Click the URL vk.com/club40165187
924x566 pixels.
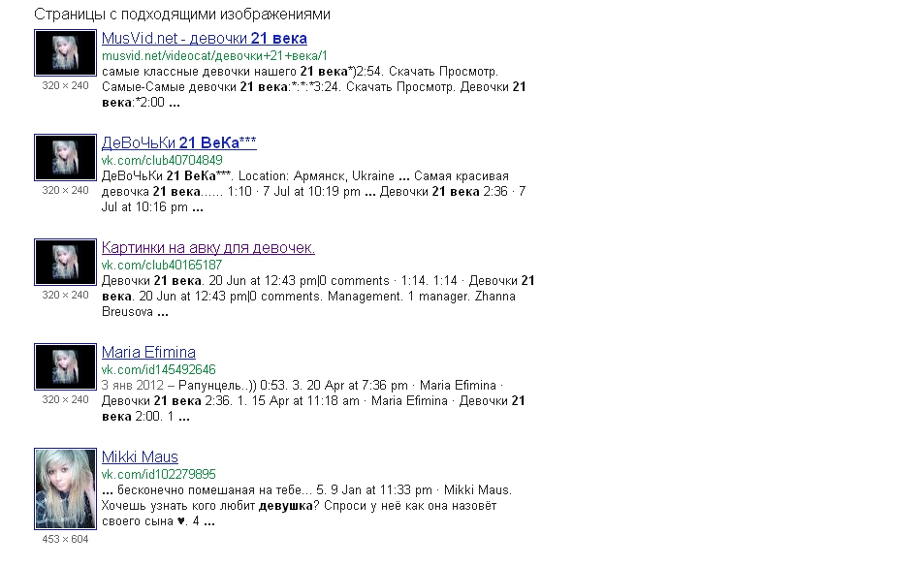tap(162, 265)
